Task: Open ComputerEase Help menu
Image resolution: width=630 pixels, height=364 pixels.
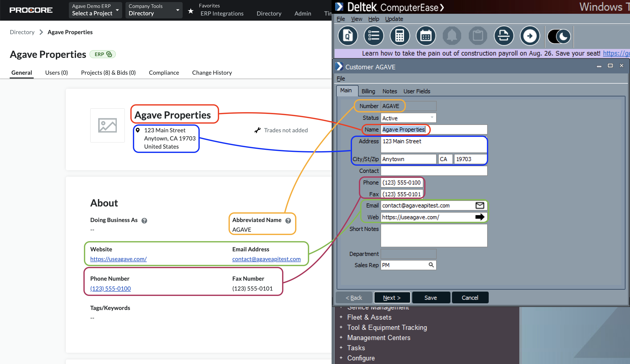Action: coord(374,19)
